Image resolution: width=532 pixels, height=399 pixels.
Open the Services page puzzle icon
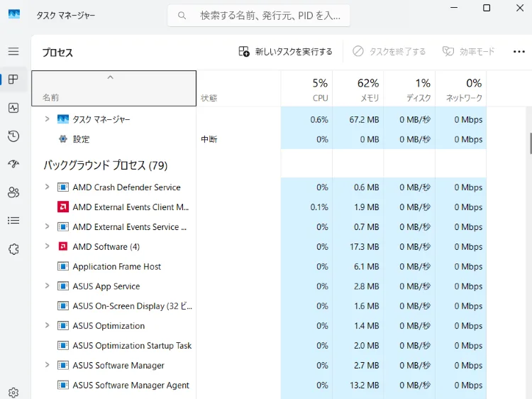pos(13,249)
